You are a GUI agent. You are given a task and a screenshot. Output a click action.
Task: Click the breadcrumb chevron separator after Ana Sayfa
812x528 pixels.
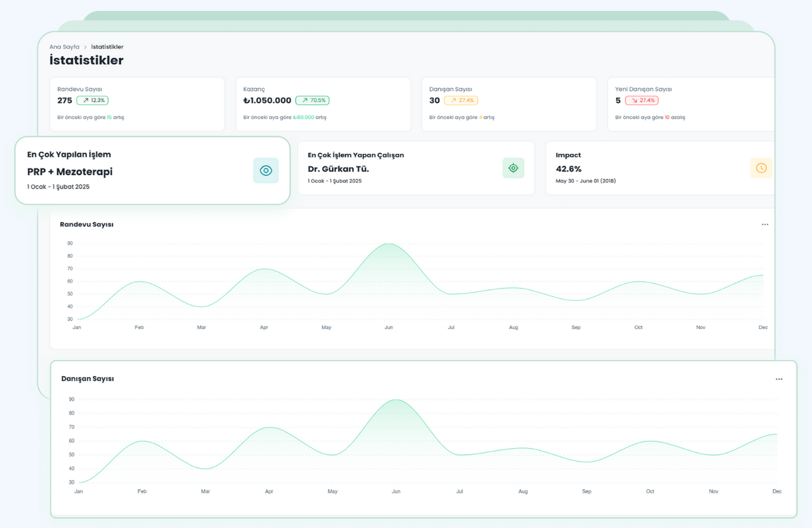tap(85, 47)
